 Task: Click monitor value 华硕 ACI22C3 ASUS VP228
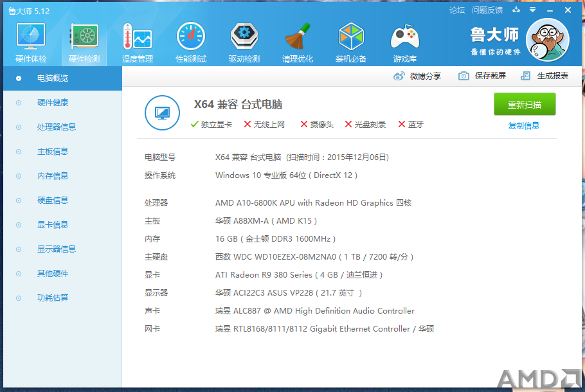(289, 293)
